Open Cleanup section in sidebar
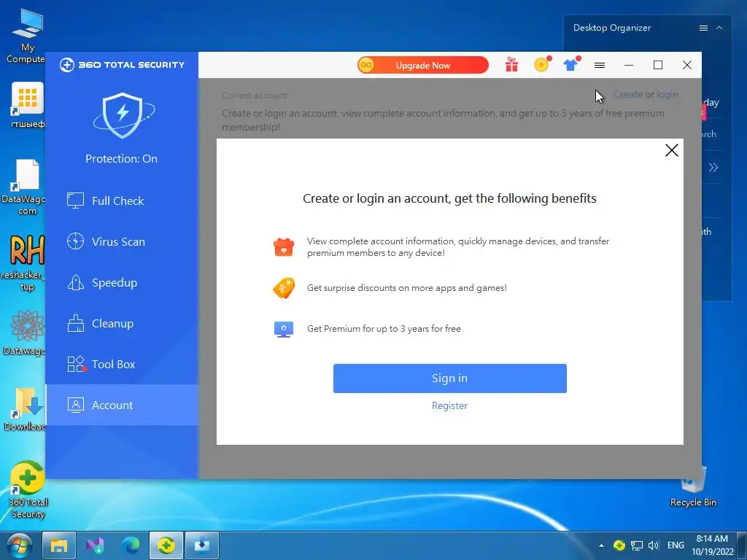 tap(122, 324)
